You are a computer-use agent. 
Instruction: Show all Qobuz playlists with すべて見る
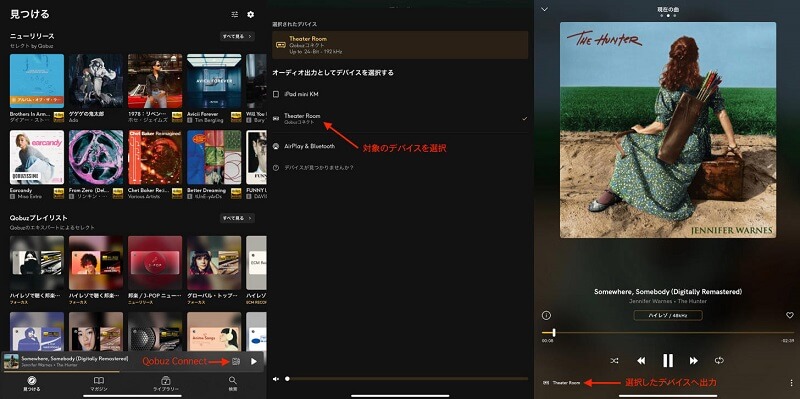pyautogui.click(x=237, y=218)
